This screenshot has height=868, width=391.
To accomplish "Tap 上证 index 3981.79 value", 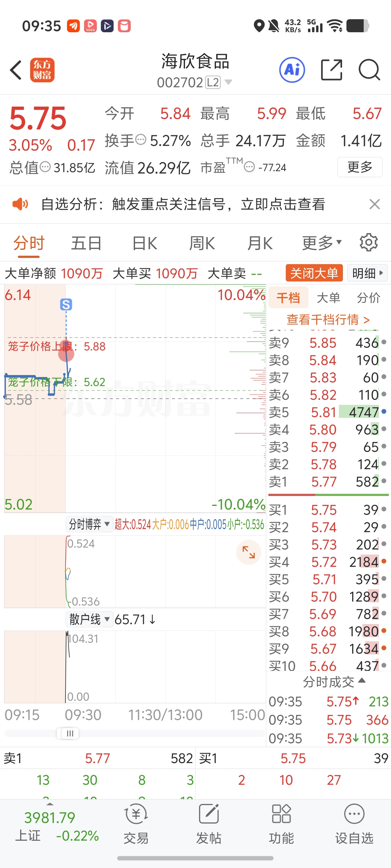I will click(x=50, y=817).
